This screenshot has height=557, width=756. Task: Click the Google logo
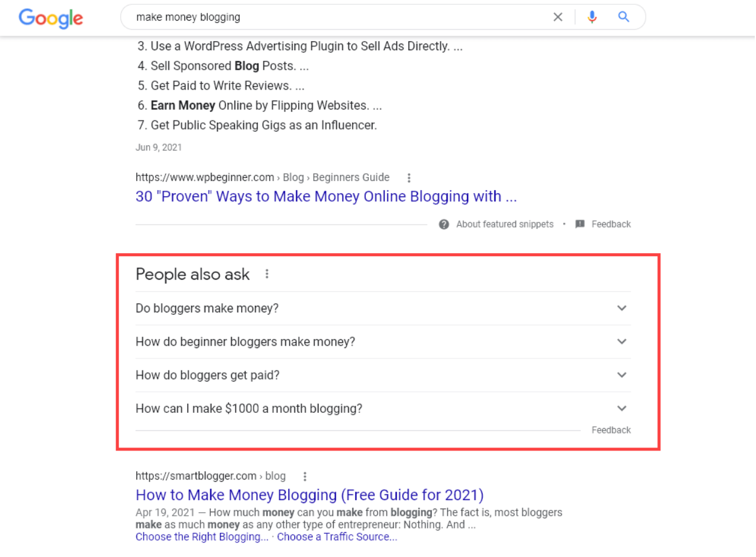pyautogui.click(x=50, y=18)
